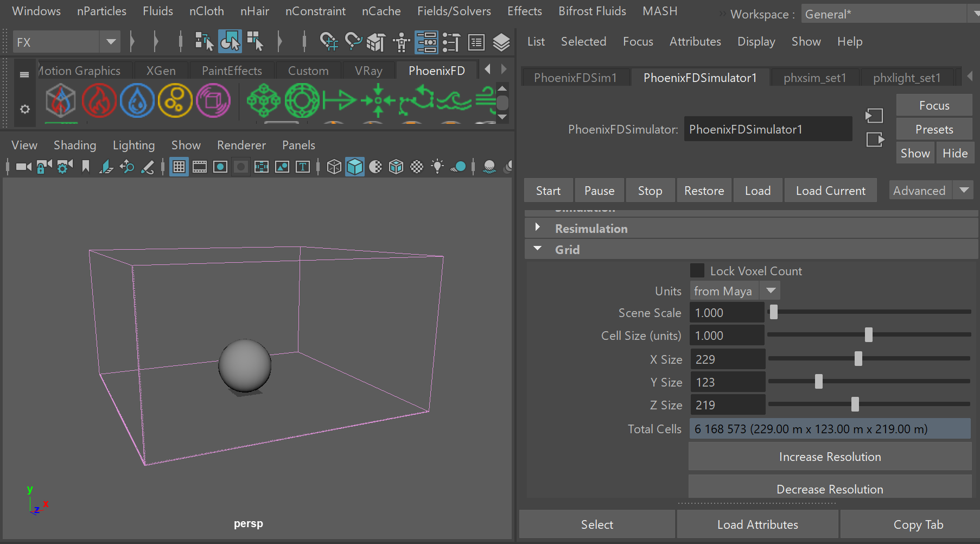Open the Bifrost Fluids menu
Viewport: 980px width, 544px height.
click(x=592, y=11)
